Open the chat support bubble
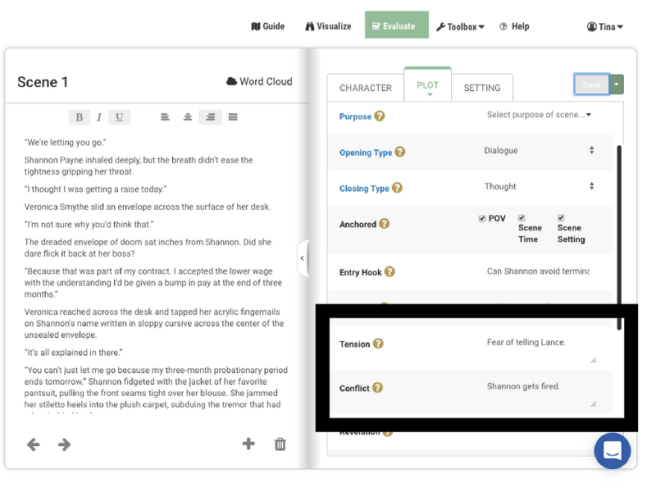The image size is (656, 492). point(612,451)
